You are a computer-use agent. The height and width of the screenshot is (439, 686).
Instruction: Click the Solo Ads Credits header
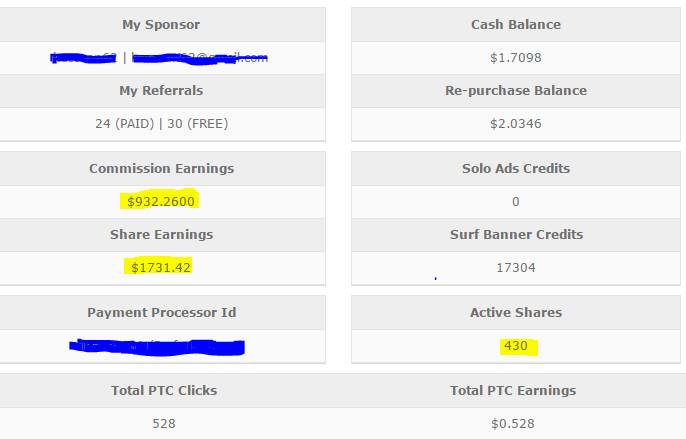pos(516,169)
